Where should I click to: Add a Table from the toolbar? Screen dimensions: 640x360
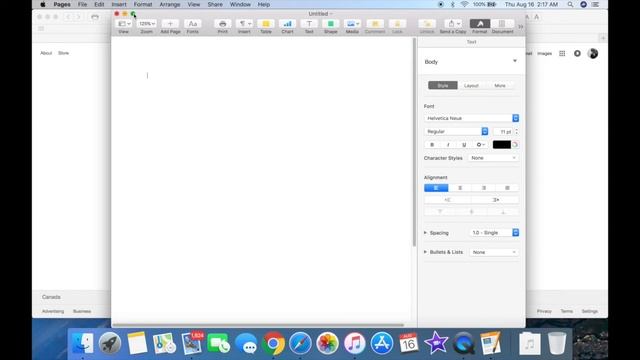[x=266, y=24]
